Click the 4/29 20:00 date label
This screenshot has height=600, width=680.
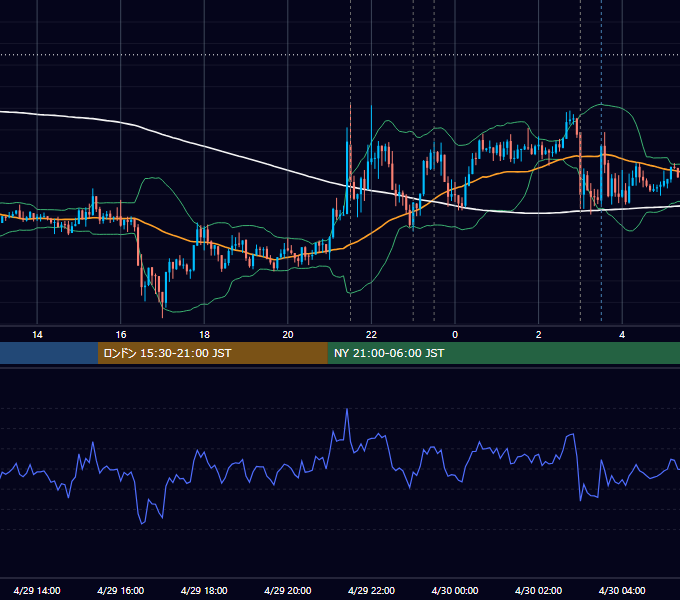288,590
